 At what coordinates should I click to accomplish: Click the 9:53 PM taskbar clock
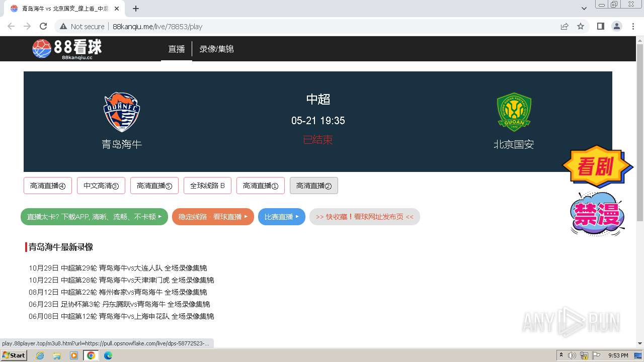coord(618,355)
